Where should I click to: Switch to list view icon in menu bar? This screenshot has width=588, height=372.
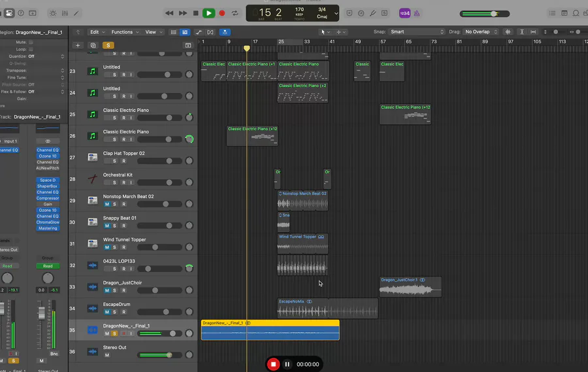click(185, 32)
